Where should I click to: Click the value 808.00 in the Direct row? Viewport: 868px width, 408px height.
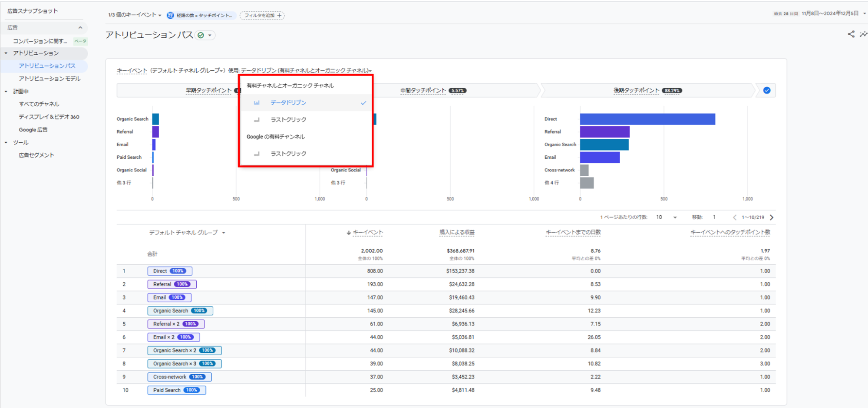click(375, 271)
